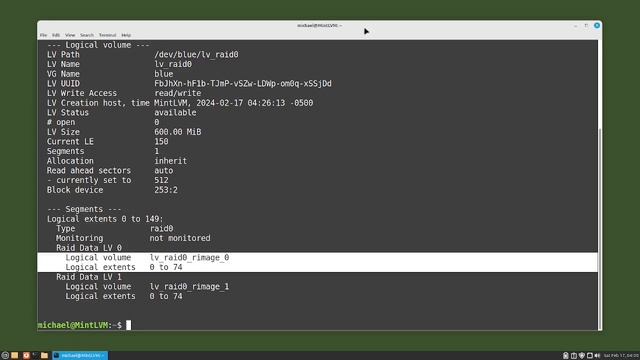640x360 pixels.
Task: Click the removable drives tray icon
Action: pyautogui.click(x=565, y=356)
